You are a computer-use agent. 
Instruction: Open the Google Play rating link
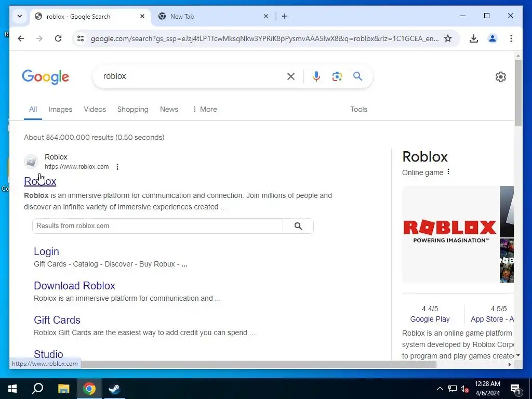coord(430,319)
